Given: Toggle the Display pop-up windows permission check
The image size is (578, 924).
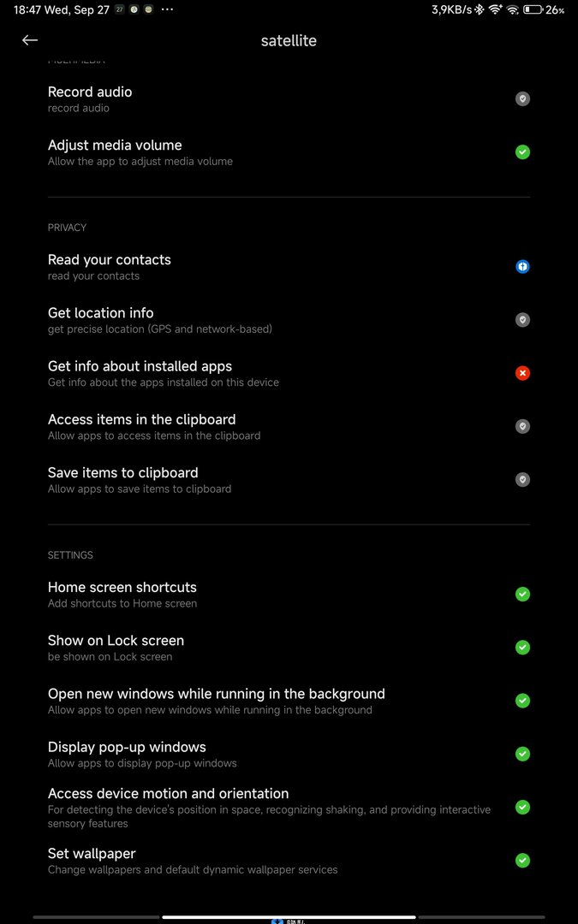Looking at the screenshot, I should coord(522,754).
